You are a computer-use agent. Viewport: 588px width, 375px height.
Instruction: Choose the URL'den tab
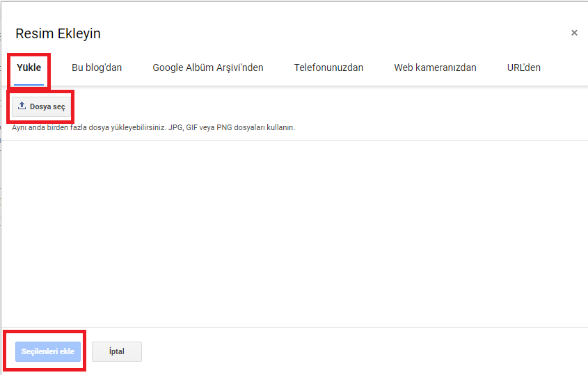pyautogui.click(x=523, y=68)
